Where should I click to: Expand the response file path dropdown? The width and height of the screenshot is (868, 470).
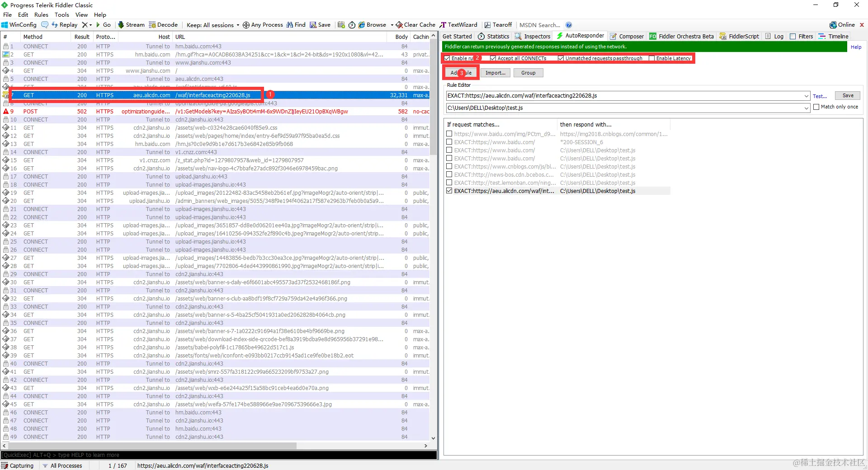click(806, 108)
